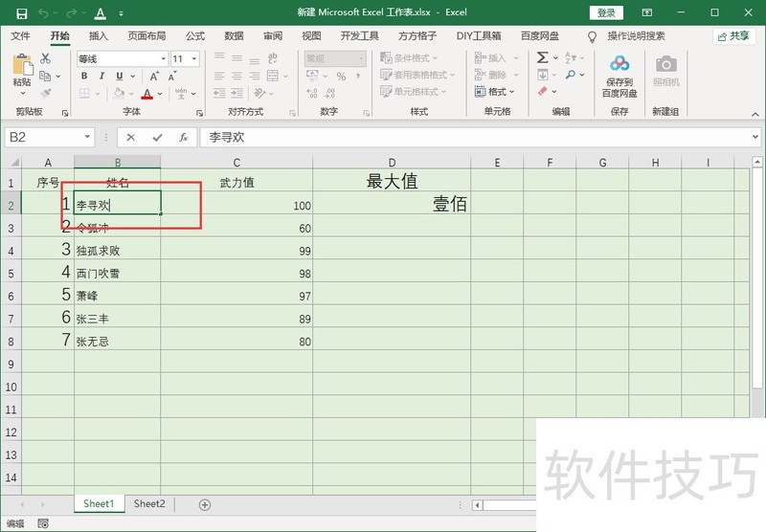Image resolution: width=766 pixels, height=532 pixels.
Task: Click the Paste clipboard icon
Action: pos(22,65)
